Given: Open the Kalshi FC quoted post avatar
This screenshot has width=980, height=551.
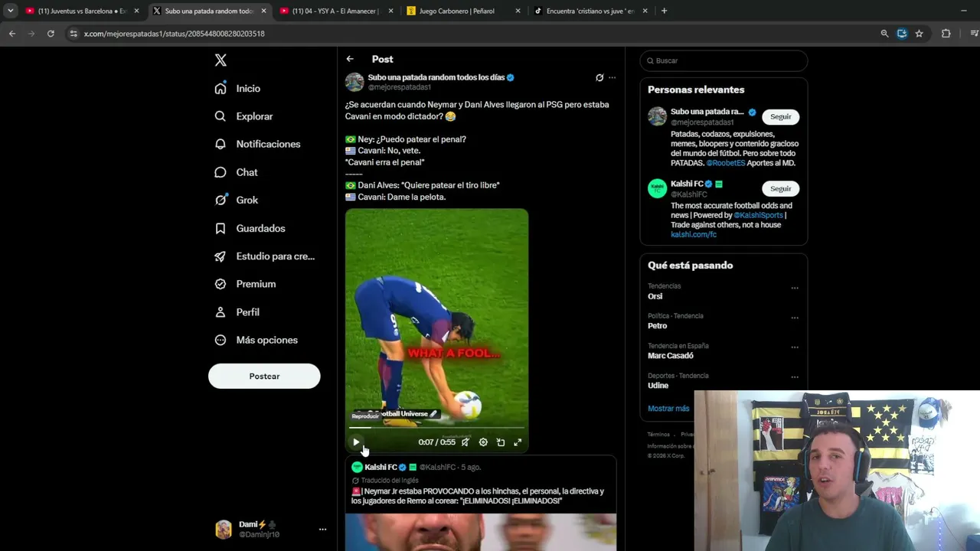Looking at the screenshot, I should [357, 467].
